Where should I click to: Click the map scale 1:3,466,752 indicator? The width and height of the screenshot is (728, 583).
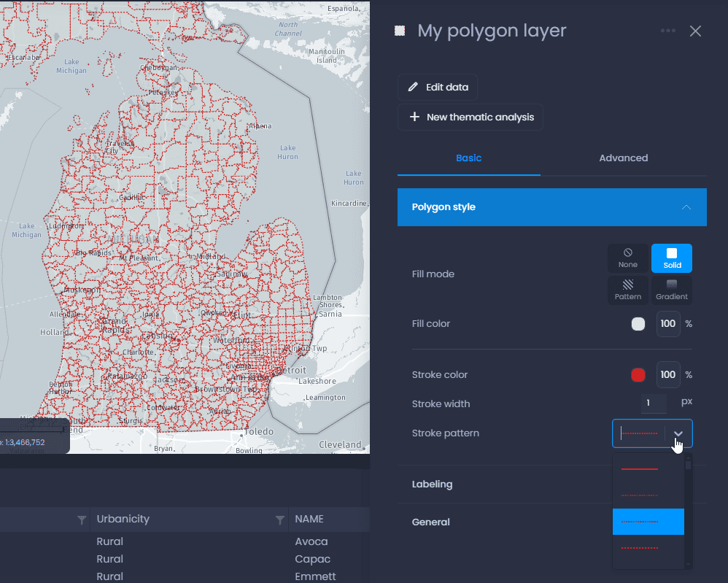click(23, 443)
